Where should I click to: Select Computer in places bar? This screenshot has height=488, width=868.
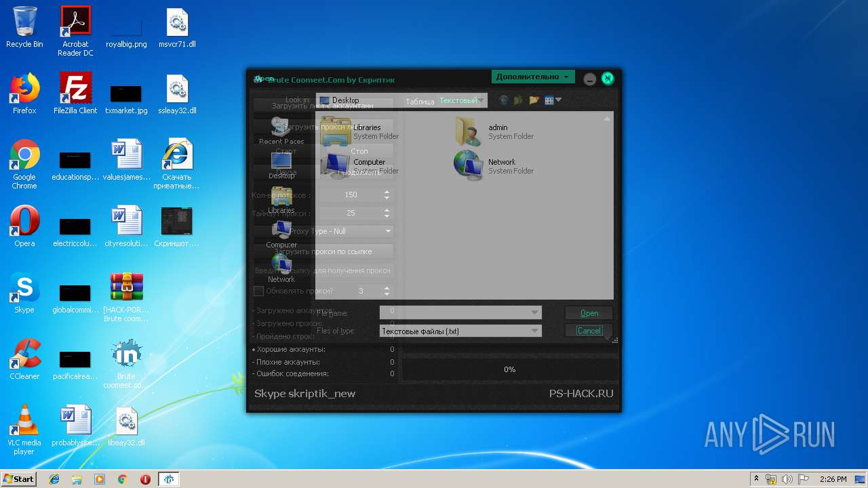point(281,235)
